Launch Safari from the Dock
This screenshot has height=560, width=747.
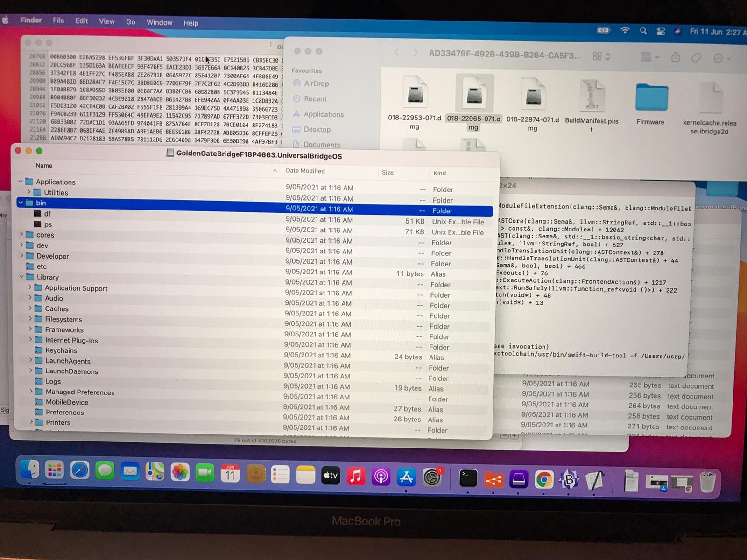coord(79,471)
